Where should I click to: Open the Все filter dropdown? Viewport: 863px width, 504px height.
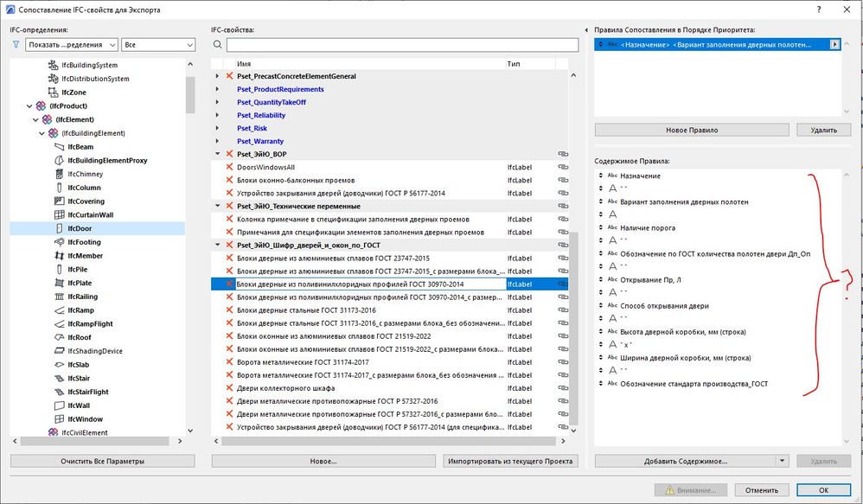pyautogui.click(x=158, y=45)
